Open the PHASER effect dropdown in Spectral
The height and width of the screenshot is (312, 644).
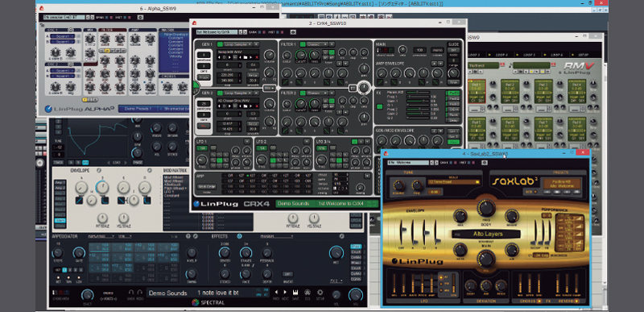pos(276,236)
